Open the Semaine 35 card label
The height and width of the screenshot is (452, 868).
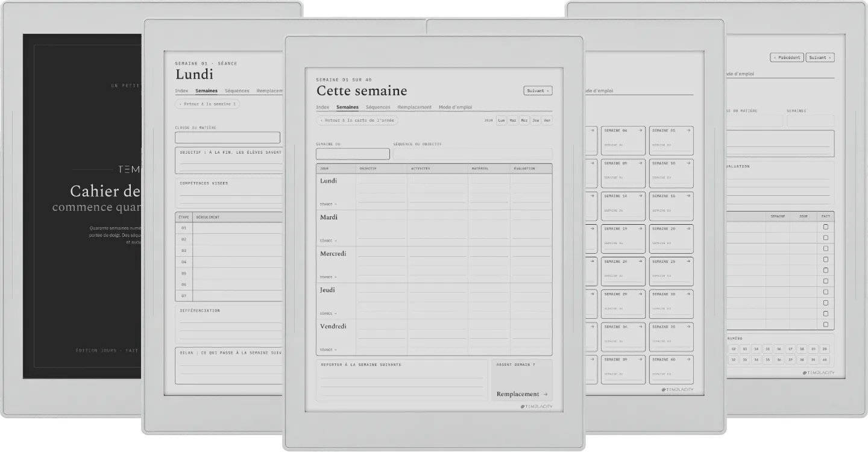click(664, 327)
